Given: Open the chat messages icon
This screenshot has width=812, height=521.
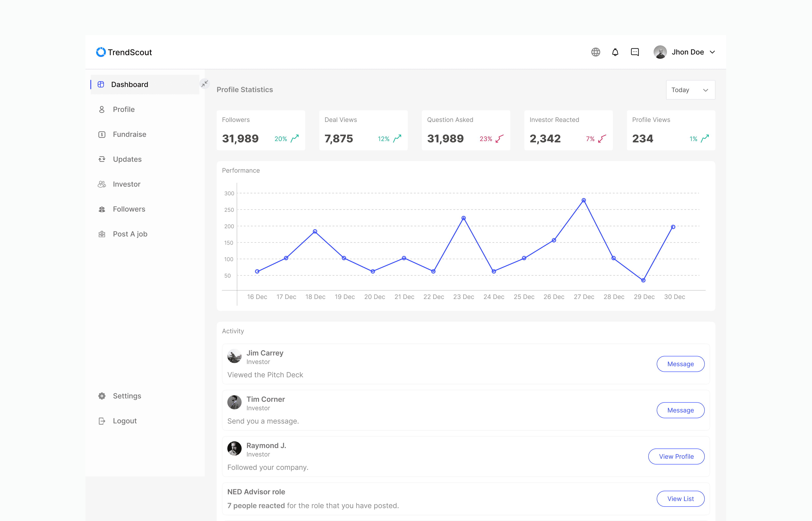Looking at the screenshot, I should pyautogui.click(x=635, y=52).
